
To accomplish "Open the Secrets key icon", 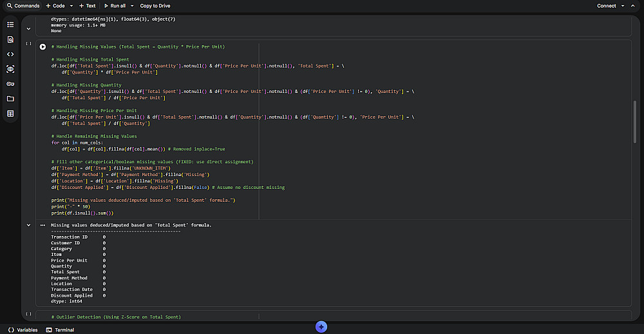I will tap(10, 84).
